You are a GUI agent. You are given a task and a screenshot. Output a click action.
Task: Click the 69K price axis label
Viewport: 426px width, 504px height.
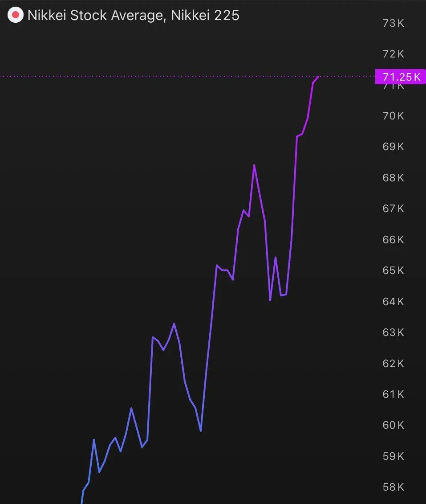click(393, 147)
